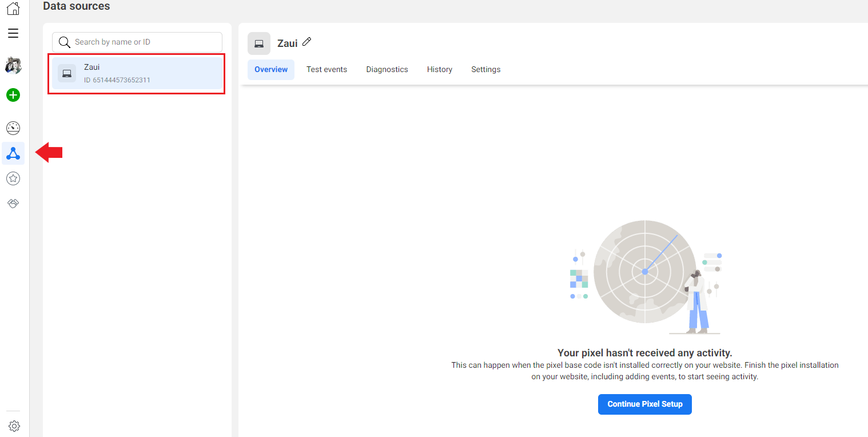Open Ads Manager via the speedometer icon
The image size is (868, 437).
point(13,128)
